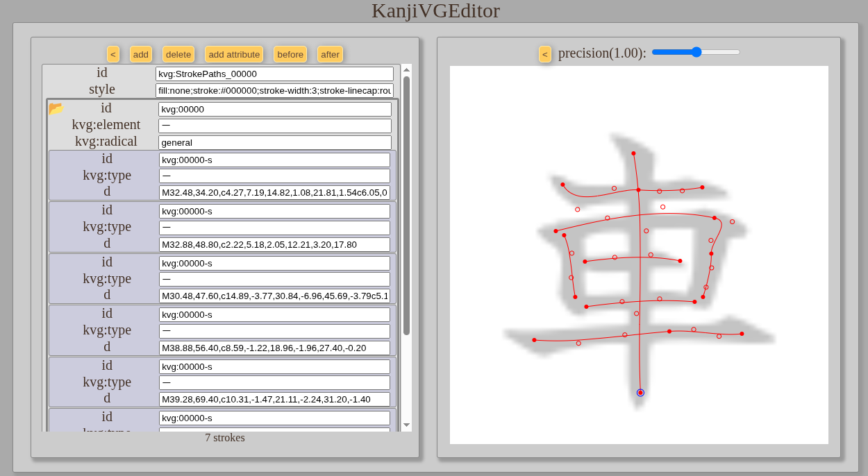Screen dimensions: 868x476
Task: Click the blue-circled point at vertical stroke bottom
Action: (640, 393)
